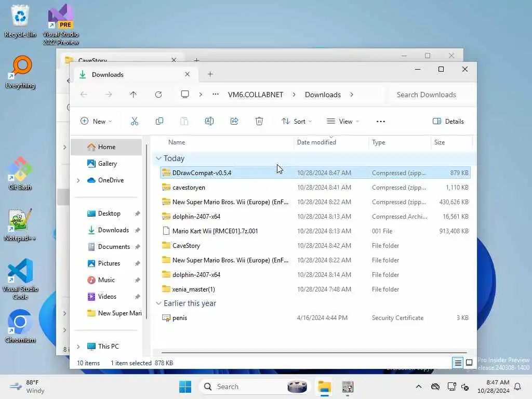Click the horizontal scrollbar in the file list
The height and width of the screenshot is (399, 532).
314,353
